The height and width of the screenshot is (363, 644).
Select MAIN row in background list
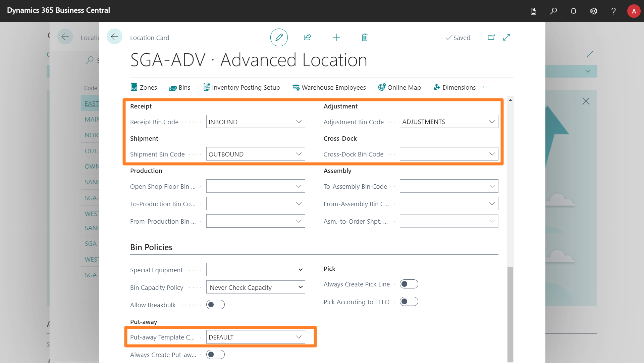(90, 119)
